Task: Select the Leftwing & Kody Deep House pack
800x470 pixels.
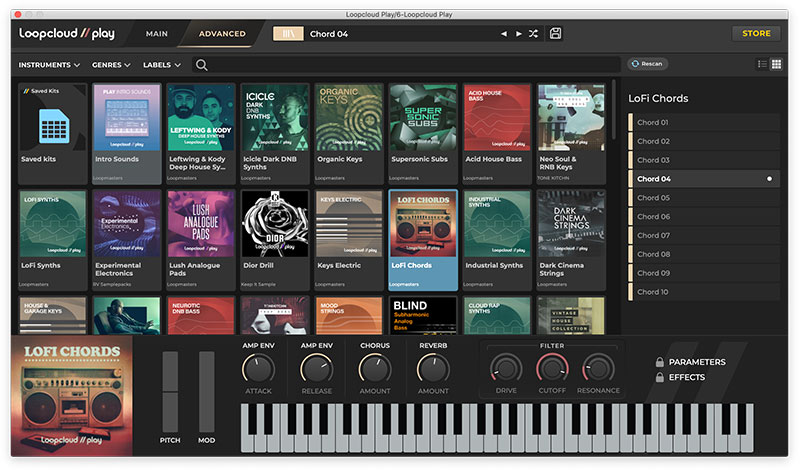Action: (201, 133)
